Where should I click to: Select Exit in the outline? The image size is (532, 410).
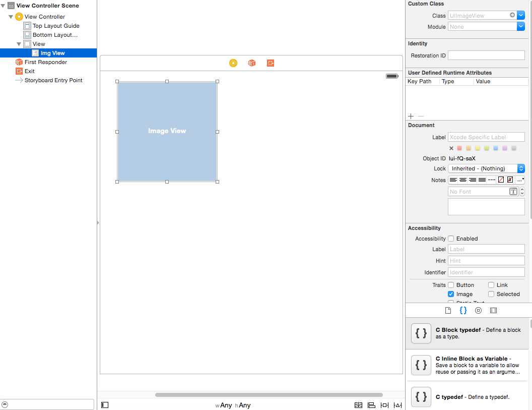[x=29, y=71]
